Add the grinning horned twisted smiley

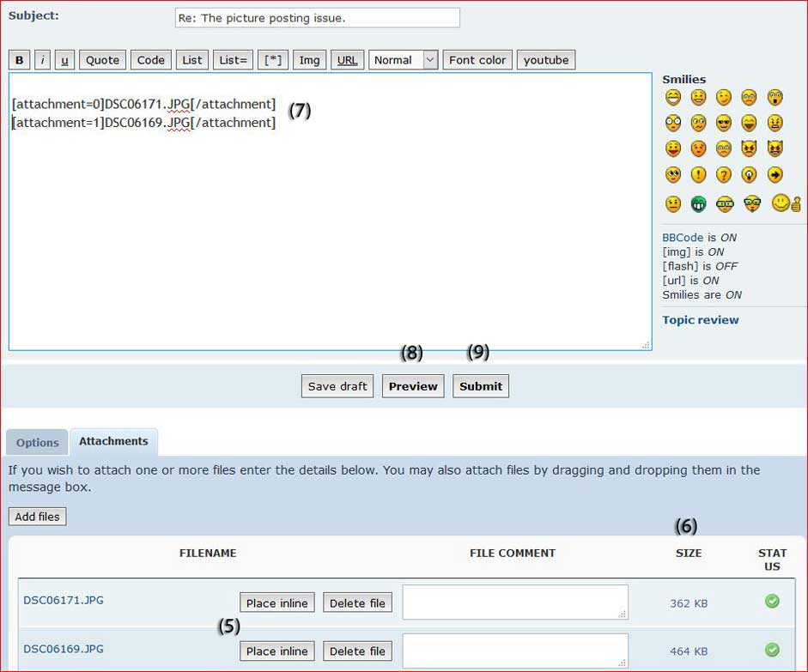coord(775,148)
